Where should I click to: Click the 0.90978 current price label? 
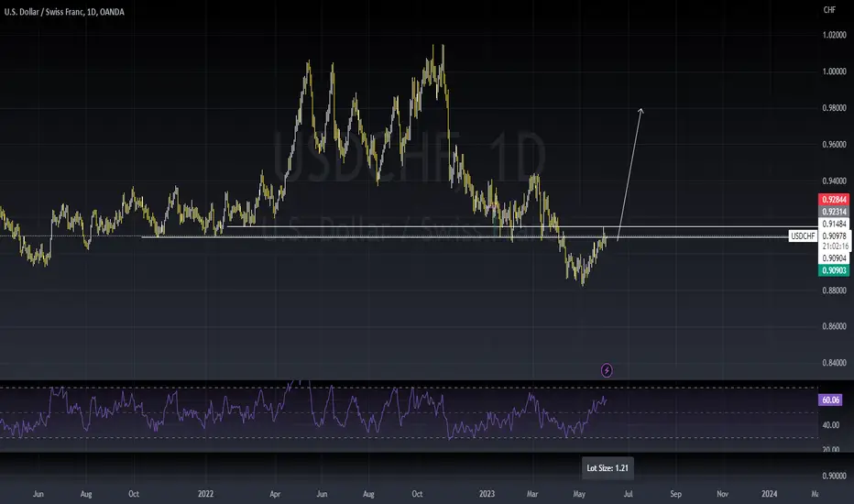[x=834, y=236]
